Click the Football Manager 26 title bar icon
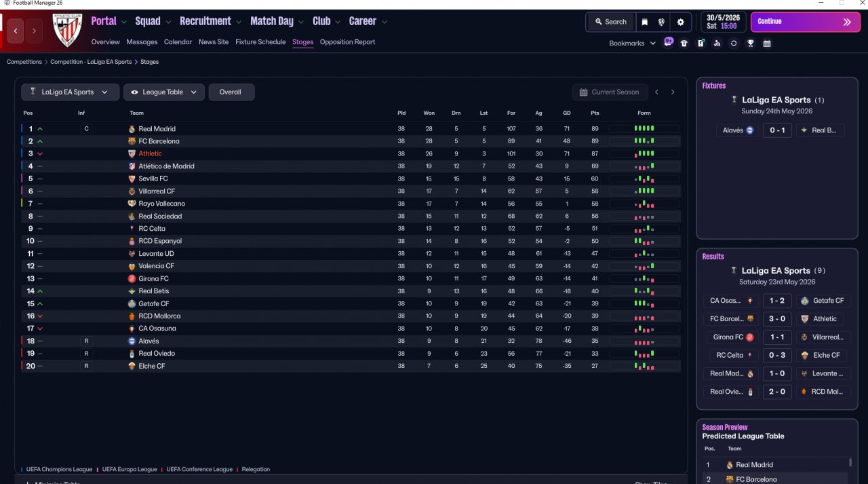The width and height of the screenshot is (868, 484). click(x=7, y=3)
